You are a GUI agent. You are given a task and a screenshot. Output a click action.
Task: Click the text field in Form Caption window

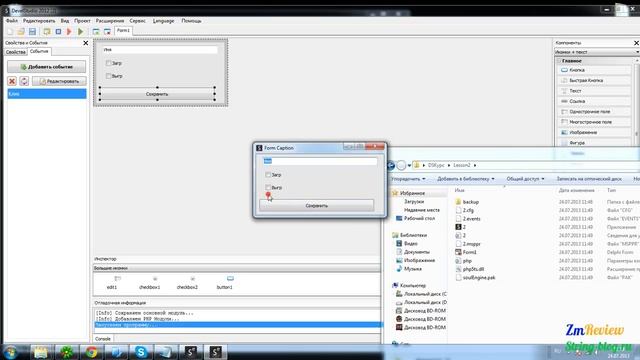tap(320, 161)
